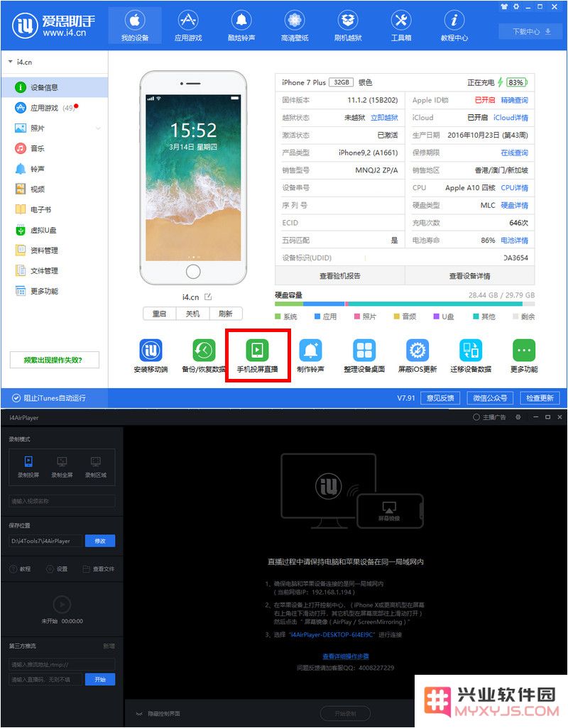Open 应用游戏 (49) in sidebar
Screen dimensions: 568x728
(55, 108)
